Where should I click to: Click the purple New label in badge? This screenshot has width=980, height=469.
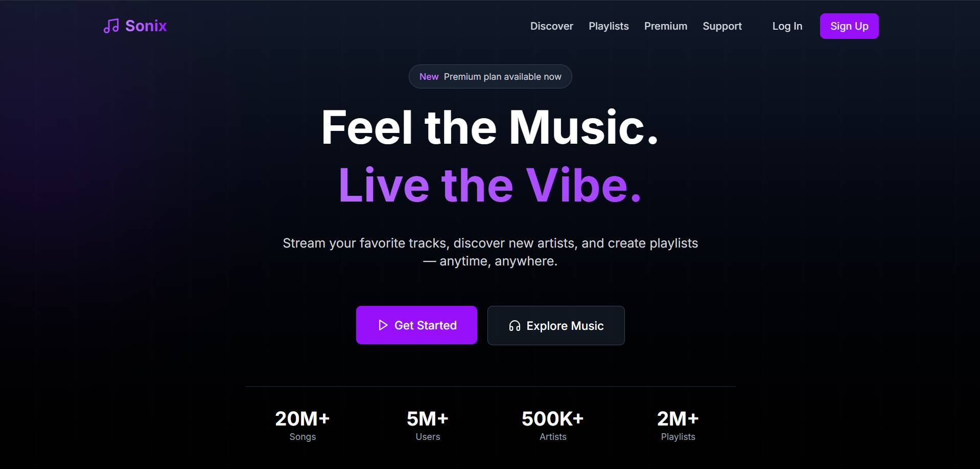coord(429,77)
